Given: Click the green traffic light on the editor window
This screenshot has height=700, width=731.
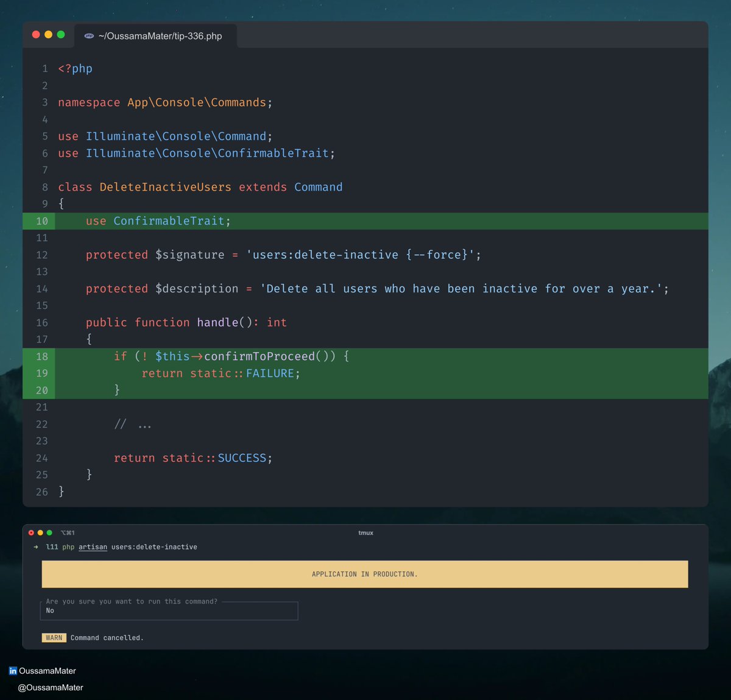Looking at the screenshot, I should (61, 35).
